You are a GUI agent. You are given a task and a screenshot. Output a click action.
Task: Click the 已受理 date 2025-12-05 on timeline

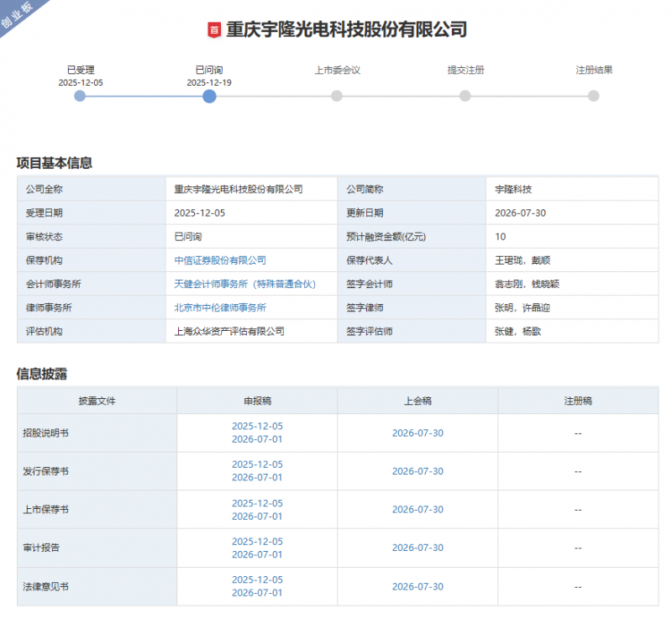[81, 82]
